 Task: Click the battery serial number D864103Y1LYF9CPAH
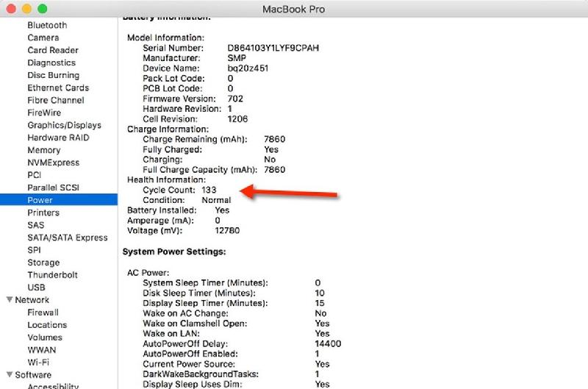273,48
